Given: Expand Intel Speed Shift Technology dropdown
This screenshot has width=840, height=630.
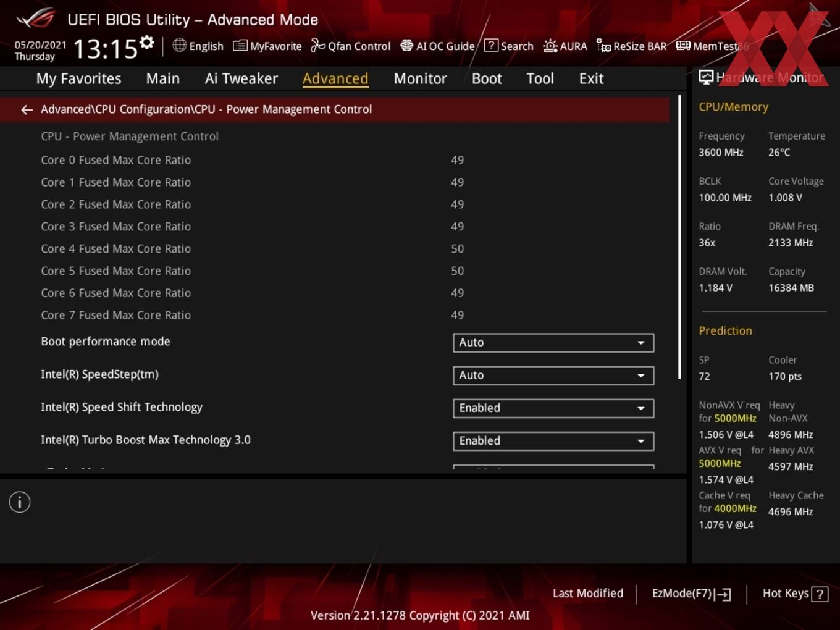Looking at the screenshot, I should point(553,408).
